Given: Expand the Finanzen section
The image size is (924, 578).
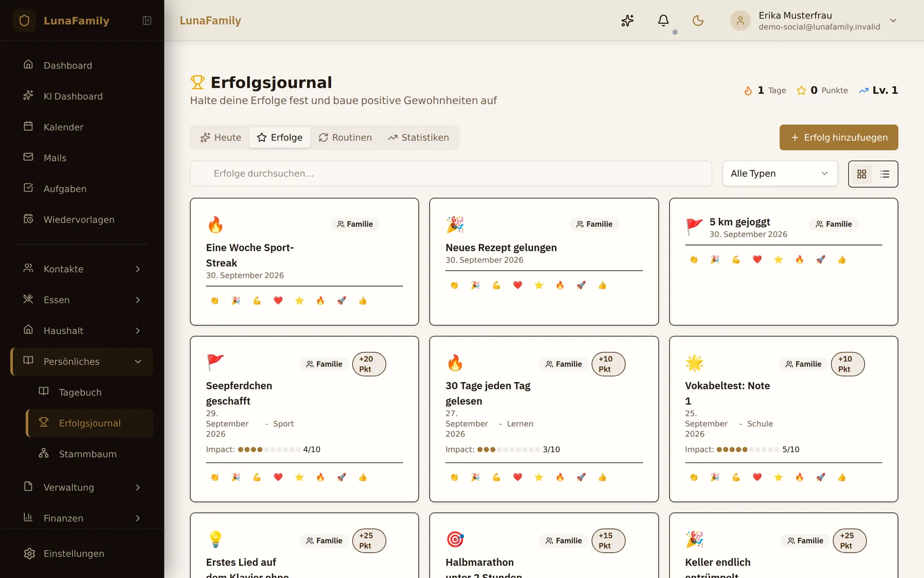Looking at the screenshot, I should pos(82,518).
